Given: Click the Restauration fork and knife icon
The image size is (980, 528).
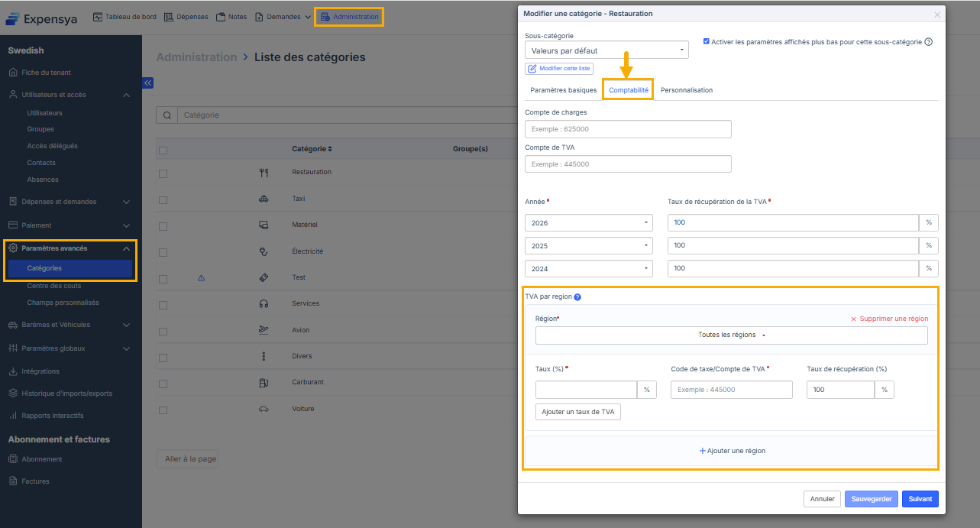Looking at the screenshot, I should [264, 173].
